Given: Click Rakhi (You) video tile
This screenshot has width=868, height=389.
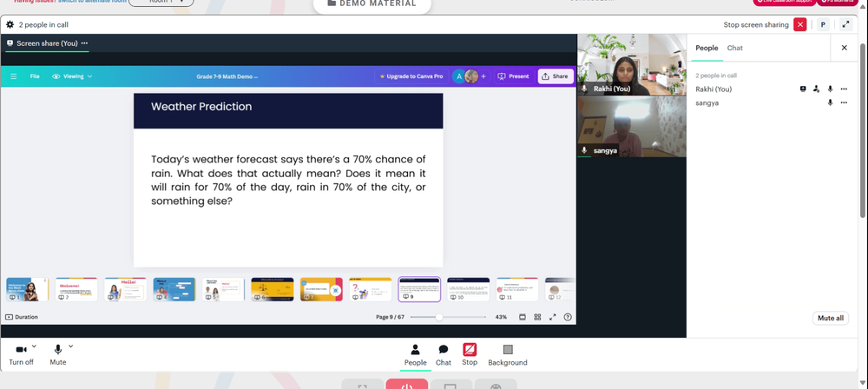Looking at the screenshot, I should [x=632, y=65].
